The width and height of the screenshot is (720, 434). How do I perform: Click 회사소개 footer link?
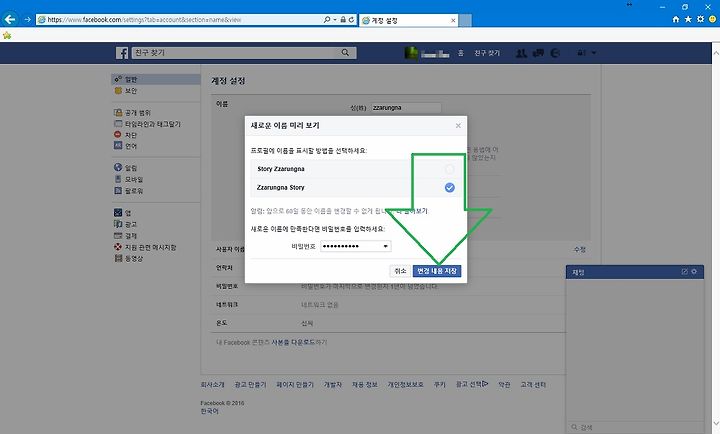click(212, 384)
